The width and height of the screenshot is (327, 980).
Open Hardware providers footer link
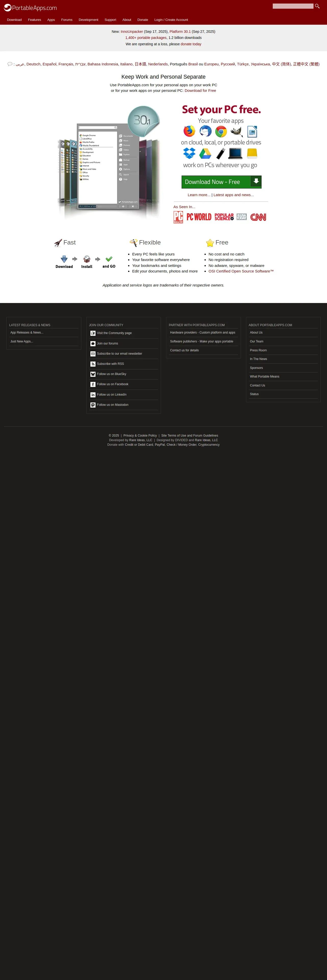[x=202, y=333]
